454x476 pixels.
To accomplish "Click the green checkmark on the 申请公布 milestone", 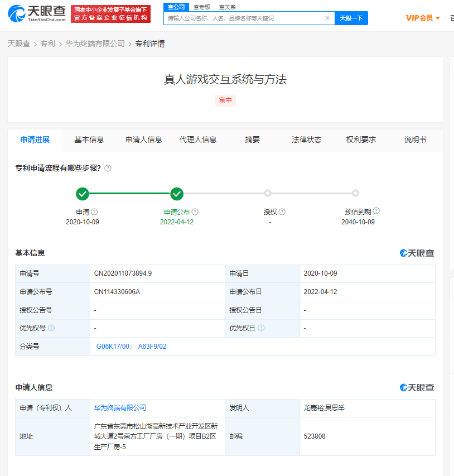I will pos(177,194).
